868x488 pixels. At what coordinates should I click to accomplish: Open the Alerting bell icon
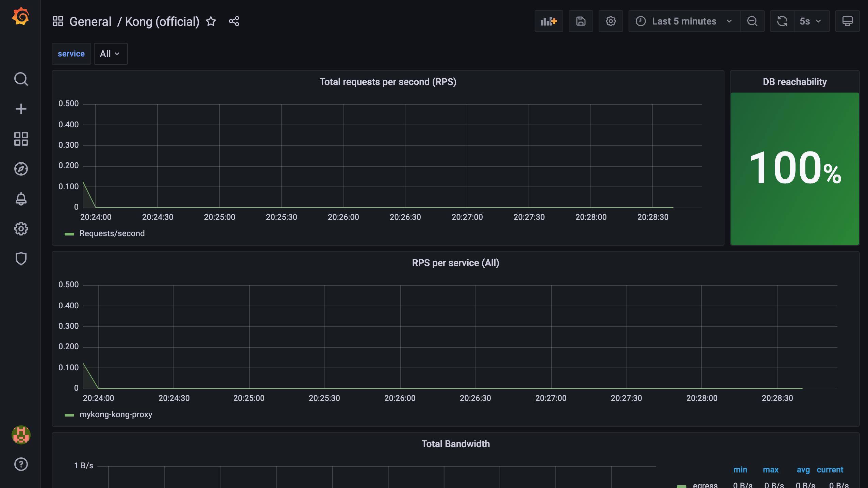21,199
